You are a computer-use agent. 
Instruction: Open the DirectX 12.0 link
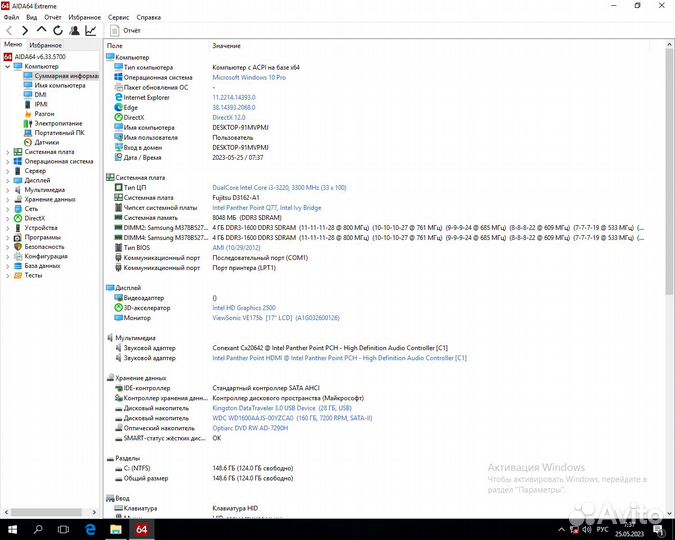229,118
